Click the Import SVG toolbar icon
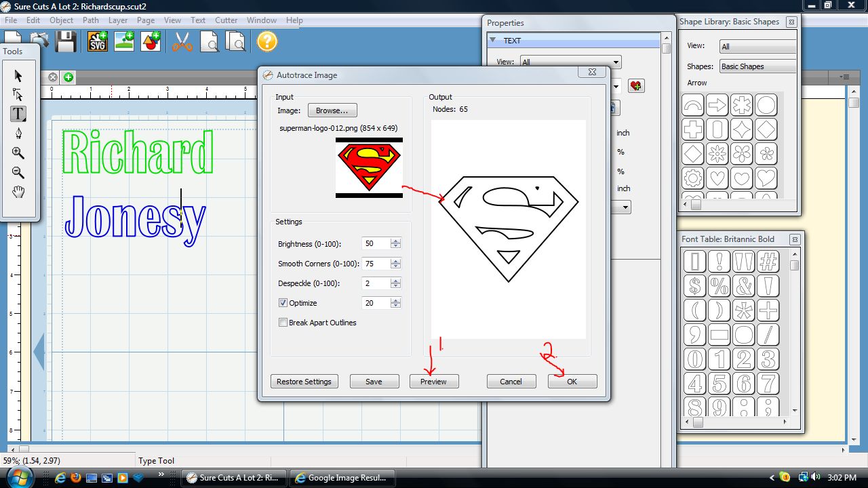Viewport: 868px width, 488px height. (x=98, y=41)
